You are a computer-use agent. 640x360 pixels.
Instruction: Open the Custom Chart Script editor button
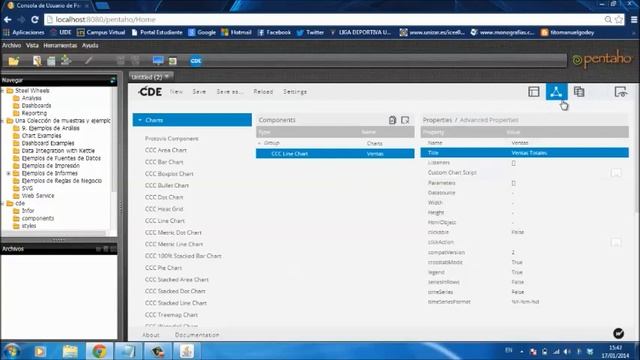pyautogui.click(x=616, y=173)
